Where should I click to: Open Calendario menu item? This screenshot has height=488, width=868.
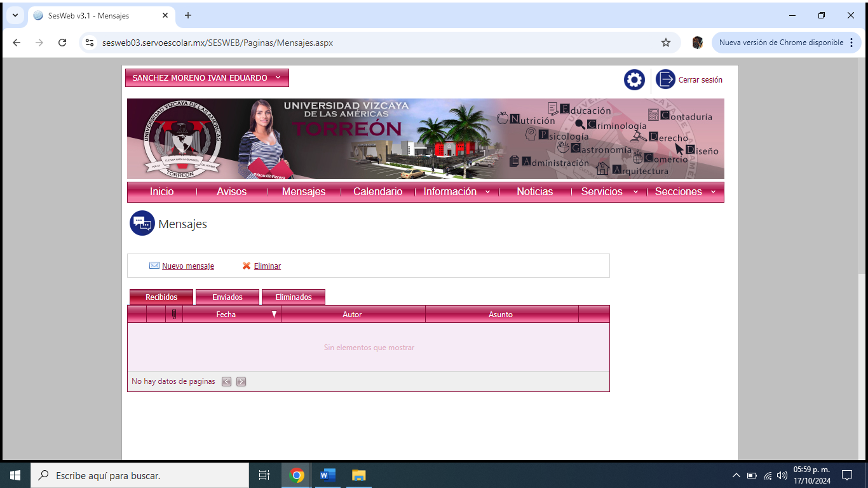pyautogui.click(x=378, y=192)
